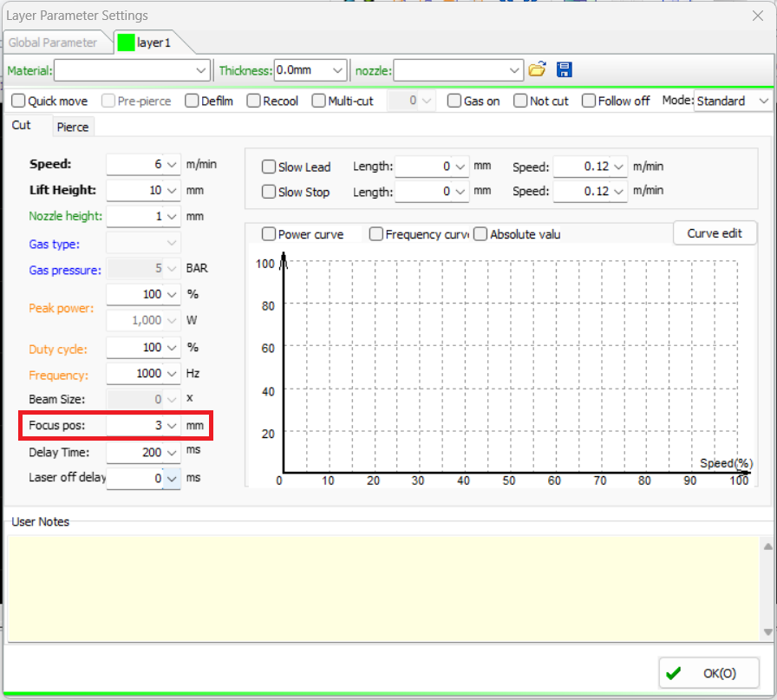Enable the Slow Lead checkbox
Screen dimensions: 777x700
(269, 167)
